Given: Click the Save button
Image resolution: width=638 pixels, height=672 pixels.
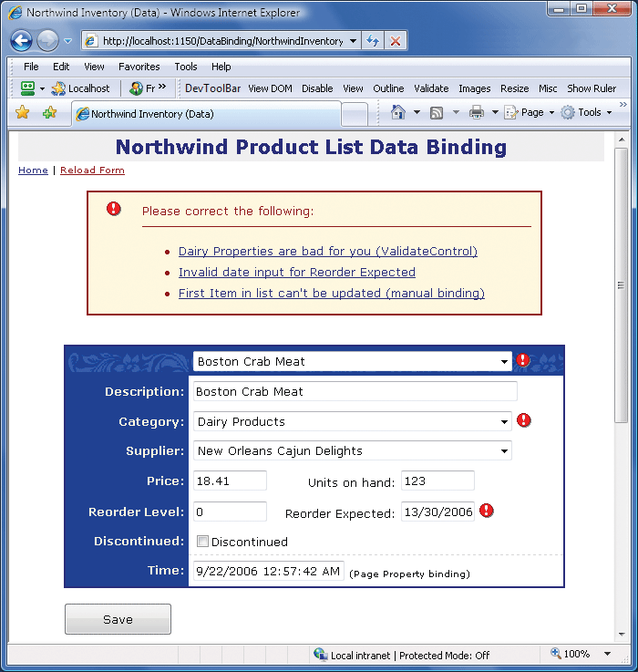Looking at the screenshot, I should [118, 619].
